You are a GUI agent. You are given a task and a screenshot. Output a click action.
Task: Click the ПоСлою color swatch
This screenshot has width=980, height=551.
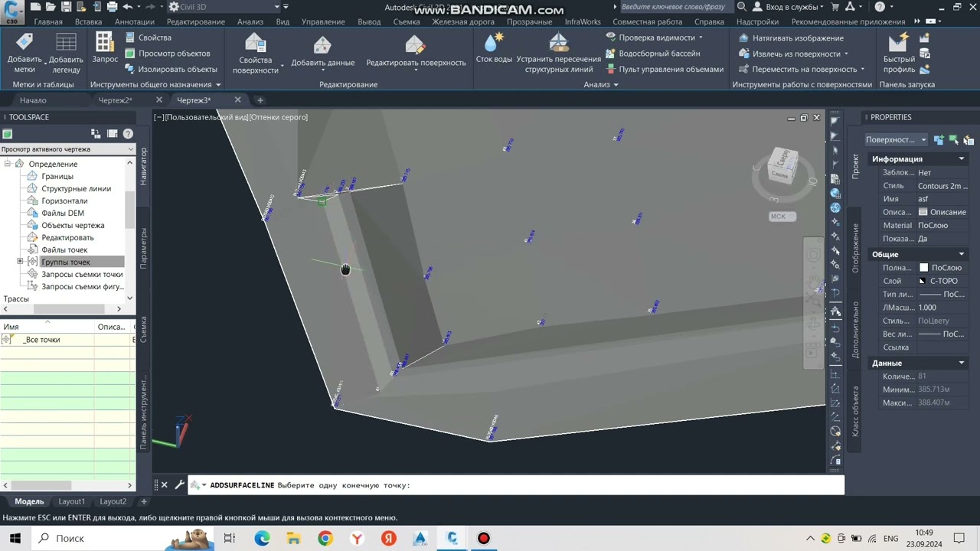(924, 268)
